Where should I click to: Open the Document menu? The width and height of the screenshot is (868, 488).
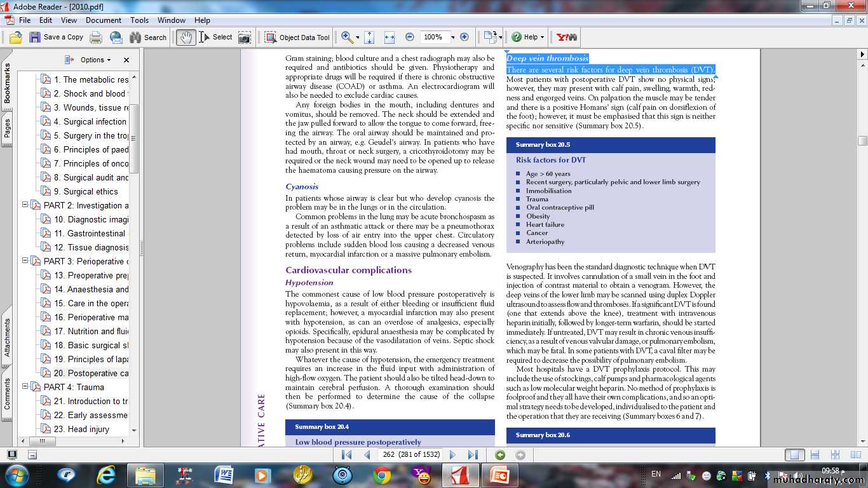[x=104, y=20]
